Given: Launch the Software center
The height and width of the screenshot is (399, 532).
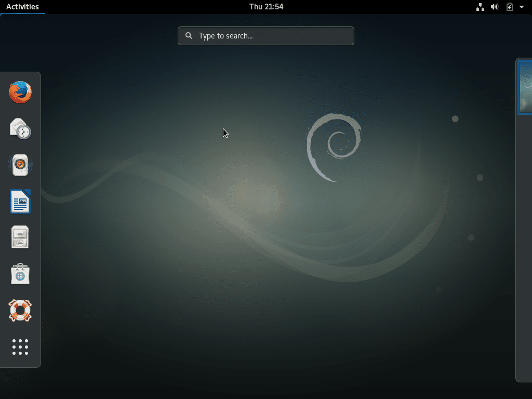Looking at the screenshot, I should pyautogui.click(x=20, y=274).
